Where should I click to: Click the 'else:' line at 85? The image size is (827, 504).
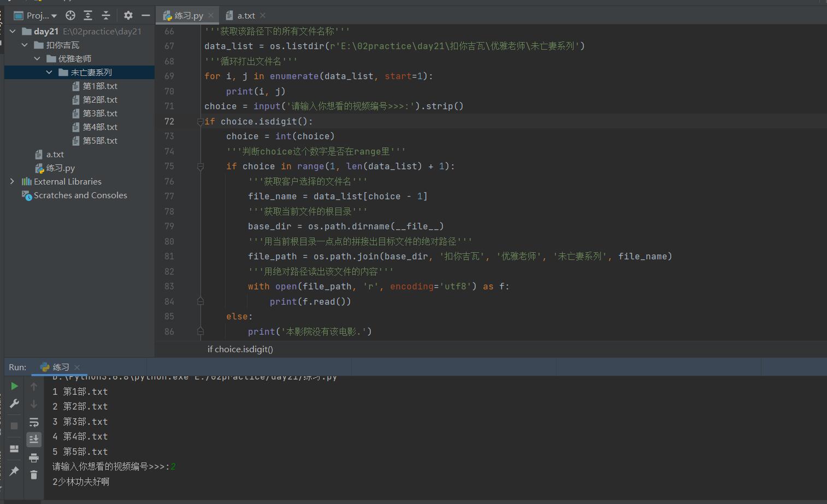point(239,316)
